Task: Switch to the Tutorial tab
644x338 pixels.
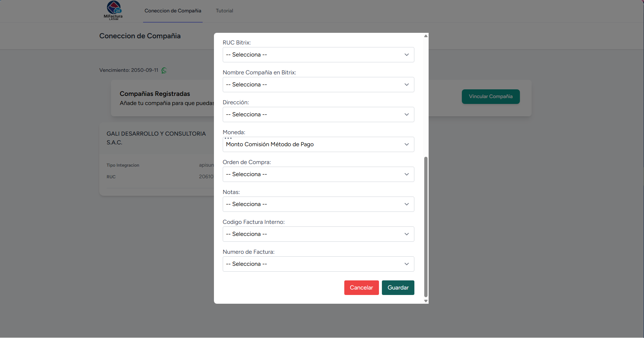Action: (224, 11)
